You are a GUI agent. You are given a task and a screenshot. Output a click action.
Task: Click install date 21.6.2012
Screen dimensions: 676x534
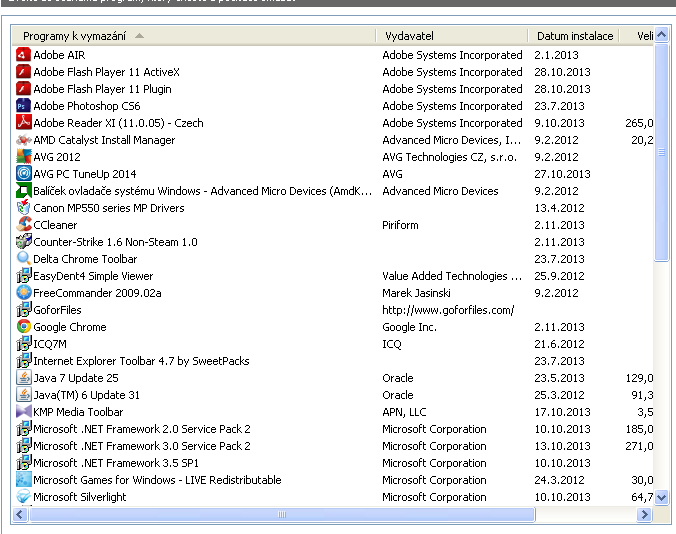click(559, 344)
